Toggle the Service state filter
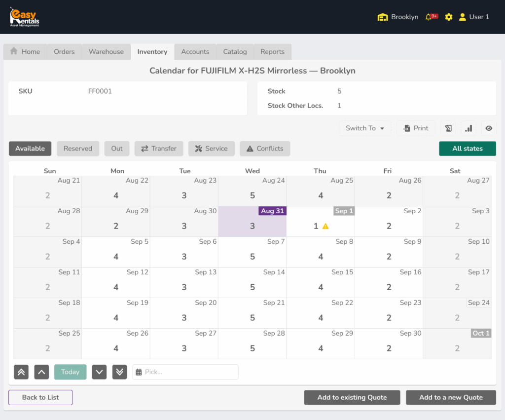The width and height of the screenshot is (505, 420). pyautogui.click(x=211, y=149)
